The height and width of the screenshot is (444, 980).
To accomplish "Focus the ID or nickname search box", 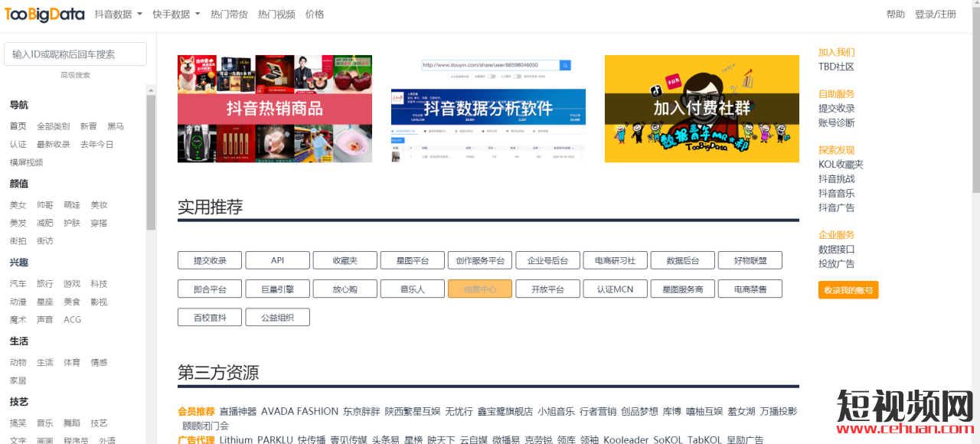I will click(75, 54).
